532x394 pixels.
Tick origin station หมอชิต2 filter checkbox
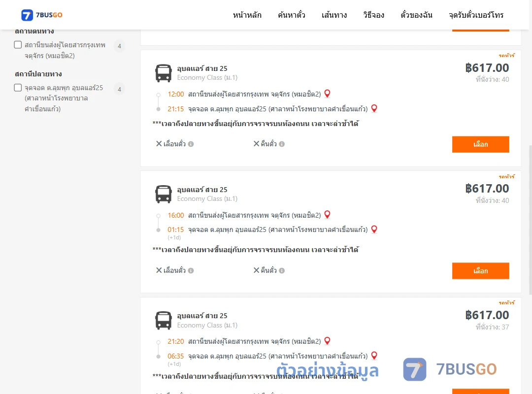point(18,45)
